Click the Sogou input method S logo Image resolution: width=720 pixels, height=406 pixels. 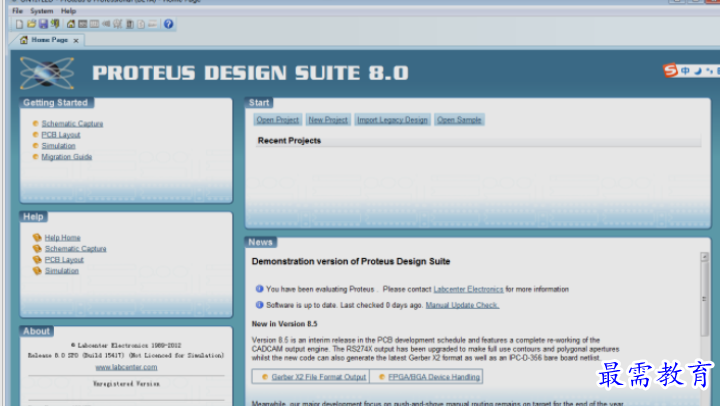tap(670, 70)
